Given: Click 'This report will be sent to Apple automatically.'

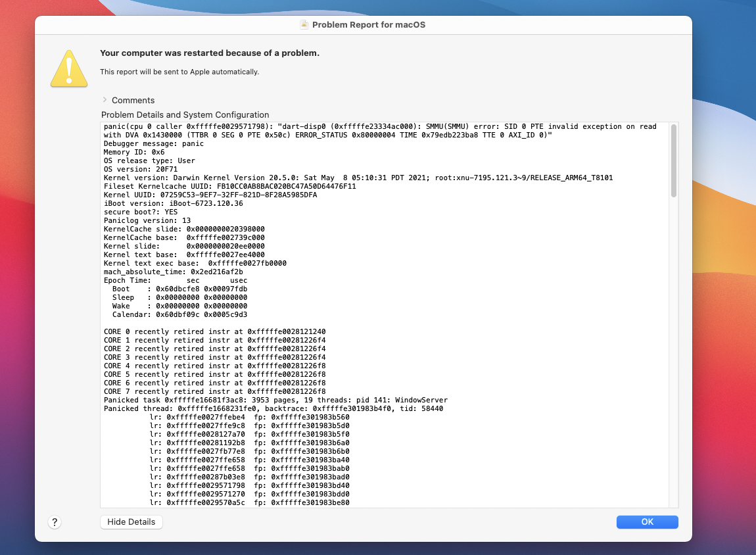Looking at the screenshot, I should tap(179, 72).
